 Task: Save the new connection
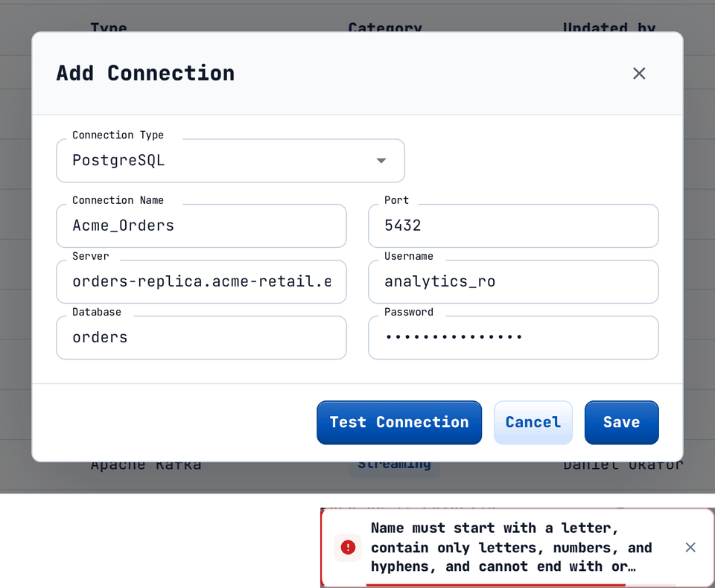click(621, 423)
